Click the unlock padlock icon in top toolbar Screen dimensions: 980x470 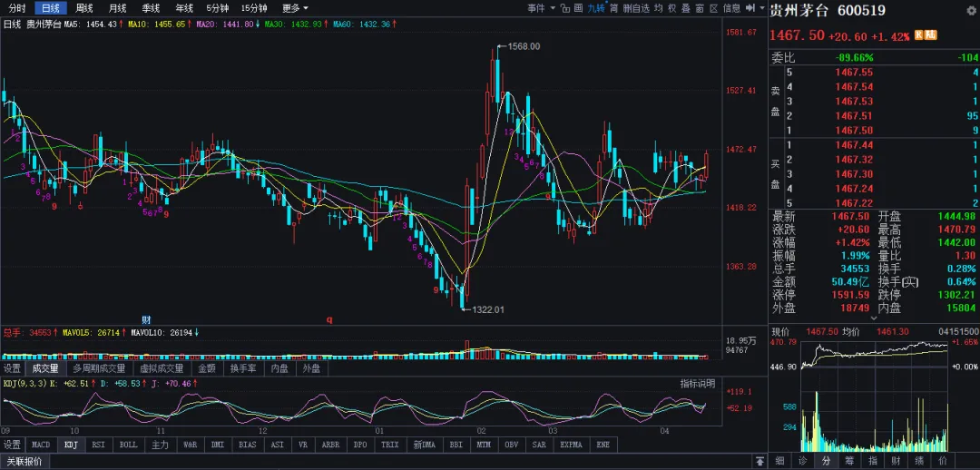(565, 8)
